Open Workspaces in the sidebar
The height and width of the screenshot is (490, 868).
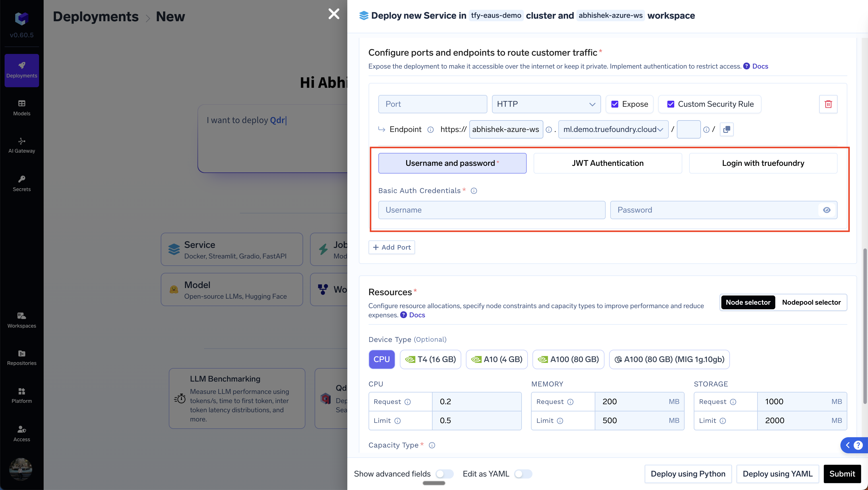[x=22, y=320]
